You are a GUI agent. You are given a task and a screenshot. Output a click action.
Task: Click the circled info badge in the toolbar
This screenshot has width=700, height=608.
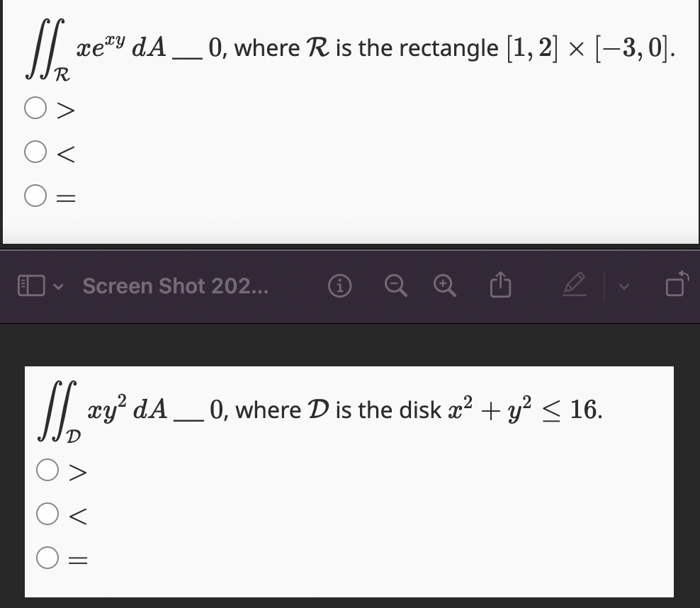click(x=339, y=286)
